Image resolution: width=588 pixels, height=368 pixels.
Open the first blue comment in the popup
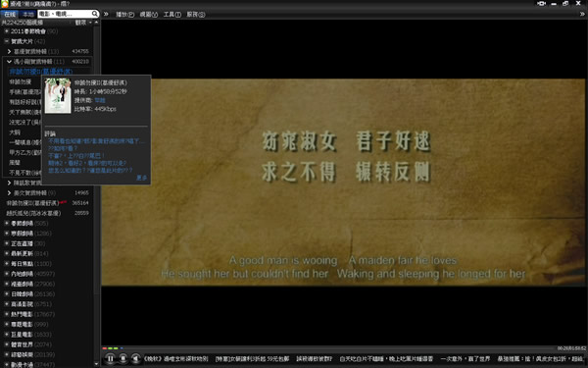pyautogui.click(x=96, y=141)
